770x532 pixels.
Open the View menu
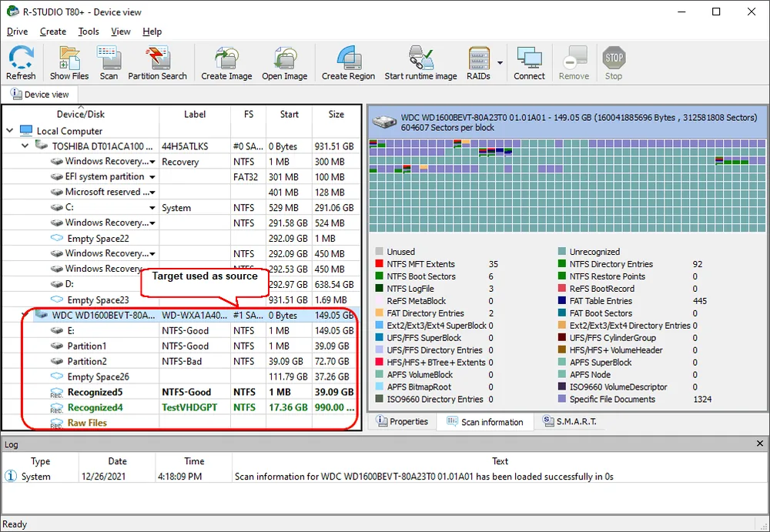[121, 32]
